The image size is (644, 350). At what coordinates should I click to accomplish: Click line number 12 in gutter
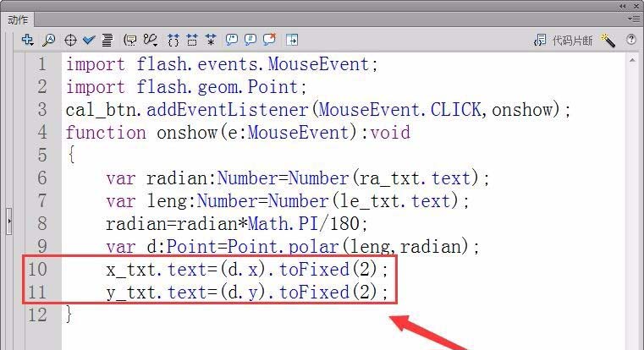coord(37,315)
